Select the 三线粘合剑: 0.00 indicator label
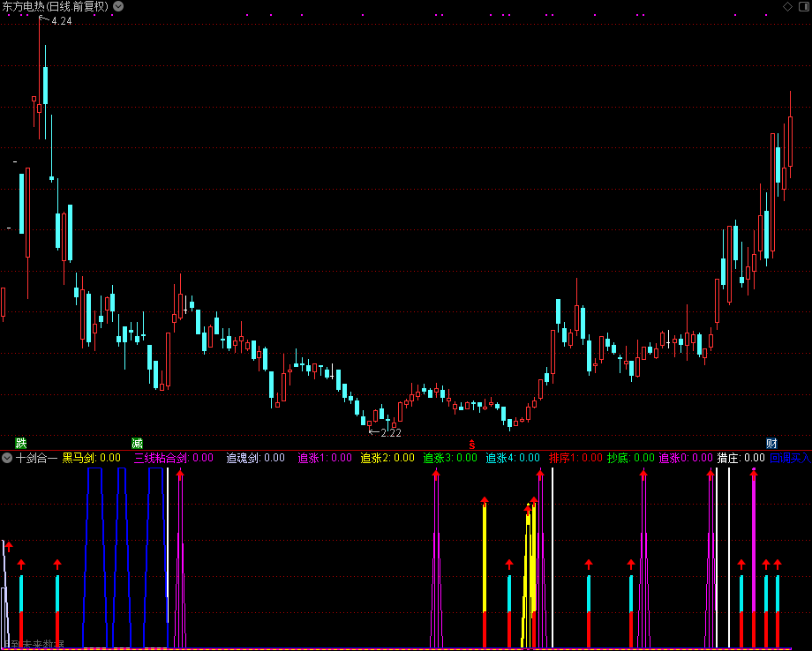 click(174, 458)
